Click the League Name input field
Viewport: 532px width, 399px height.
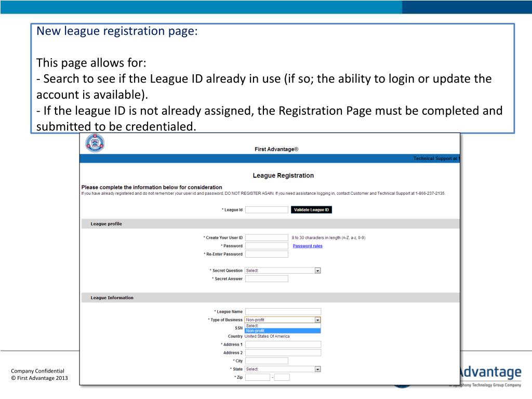pyautogui.click(x=283, y=312)
